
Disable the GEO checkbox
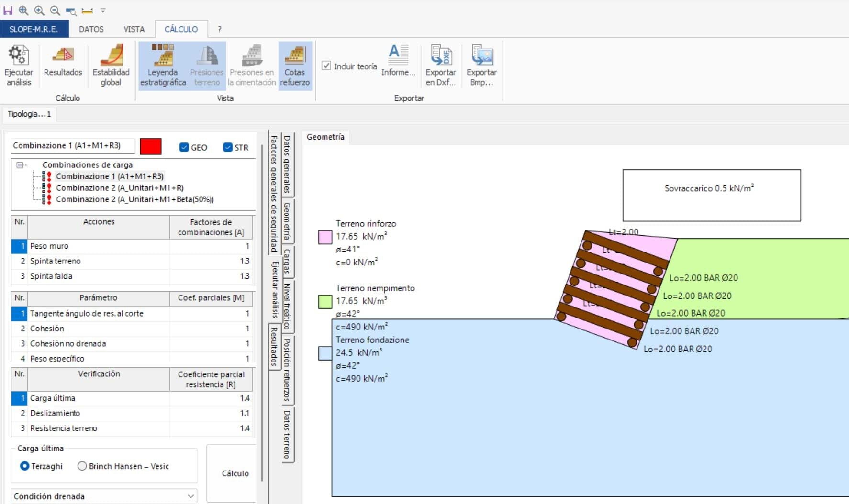(x=184, y=147)
